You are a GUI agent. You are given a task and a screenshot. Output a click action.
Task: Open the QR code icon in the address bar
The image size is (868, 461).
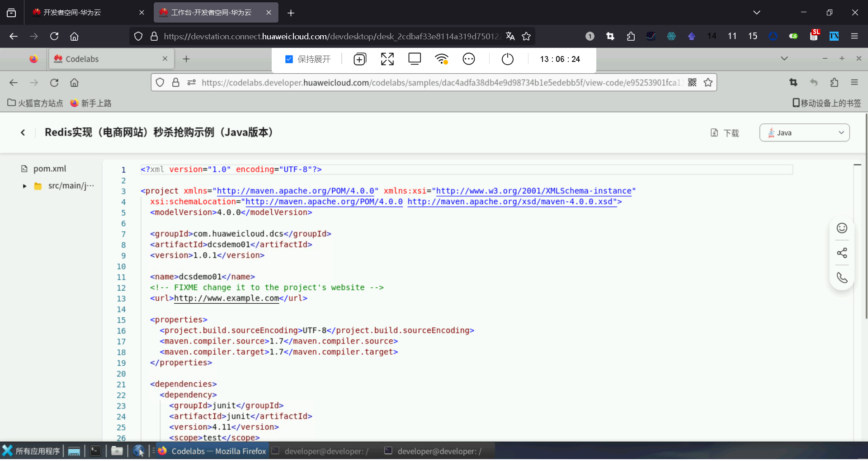[692, 83]
